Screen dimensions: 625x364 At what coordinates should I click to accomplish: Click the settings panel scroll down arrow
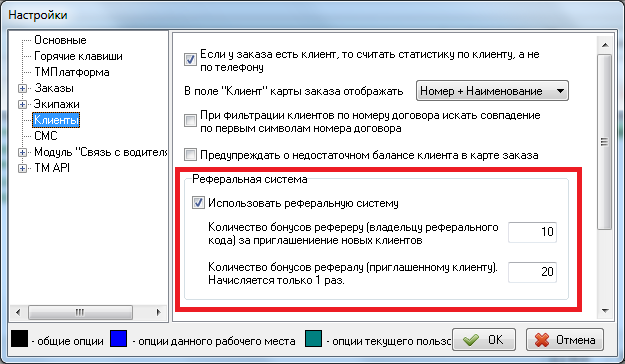coord(605,311)
